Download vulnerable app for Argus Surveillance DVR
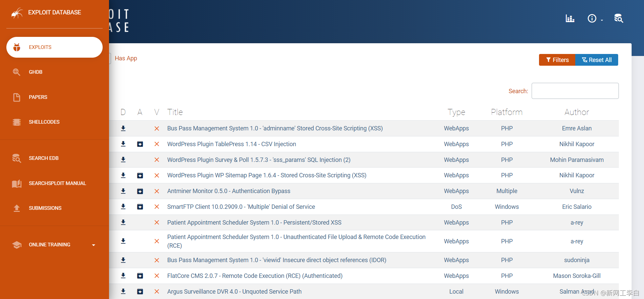This screenshot has height=299, width=644. point(140,292)
